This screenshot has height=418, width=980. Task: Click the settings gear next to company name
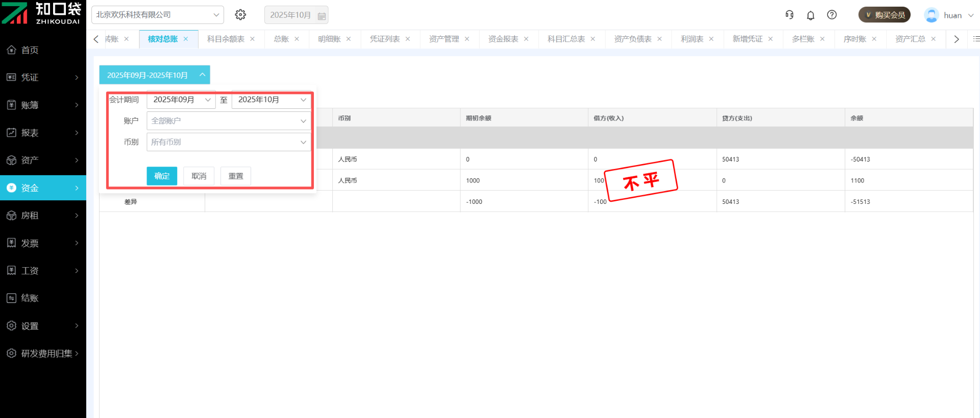[x=240, y=15]
